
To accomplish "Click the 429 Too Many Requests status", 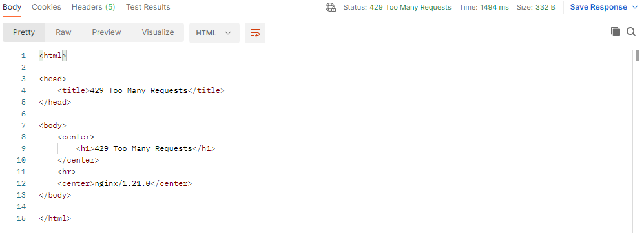I will click(x=410, y=7).
